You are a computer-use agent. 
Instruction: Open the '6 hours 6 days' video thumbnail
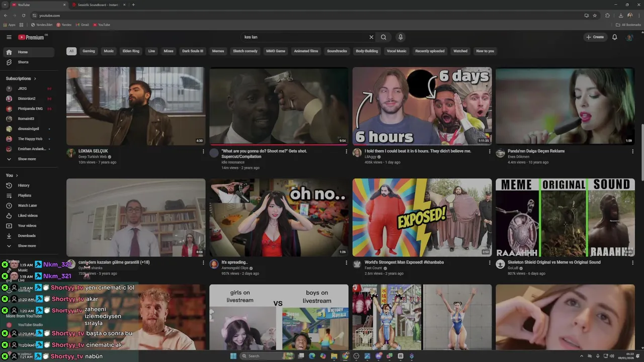pos(422,106)
